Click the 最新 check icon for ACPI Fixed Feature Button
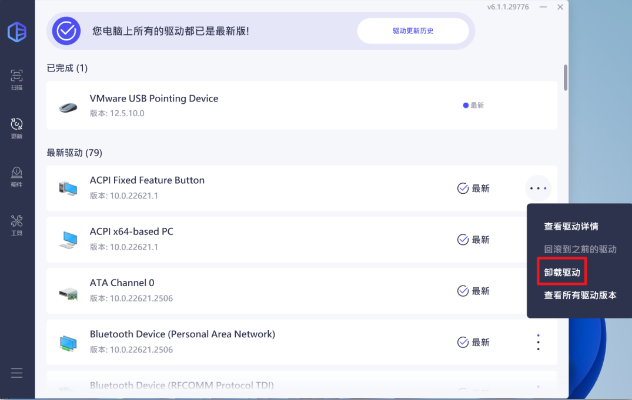The width and height of the screenshot is (632, 400). pyautogui.click(x=463, y=188)
